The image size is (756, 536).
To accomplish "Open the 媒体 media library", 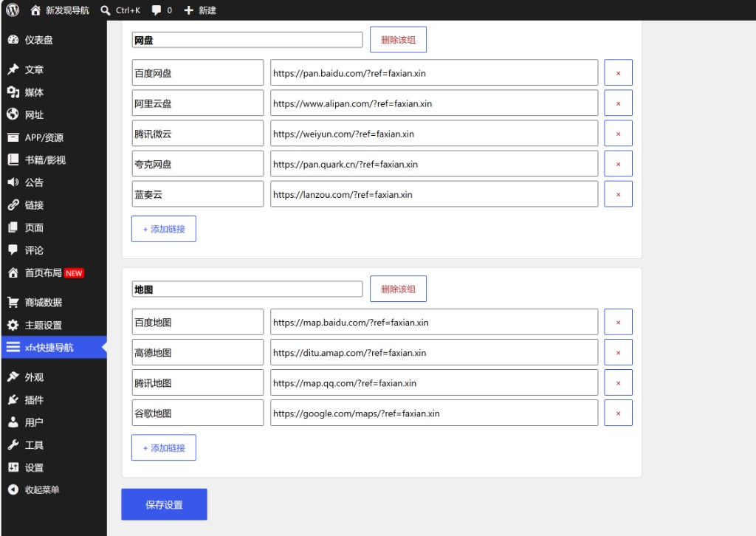I will pos(53,92).
